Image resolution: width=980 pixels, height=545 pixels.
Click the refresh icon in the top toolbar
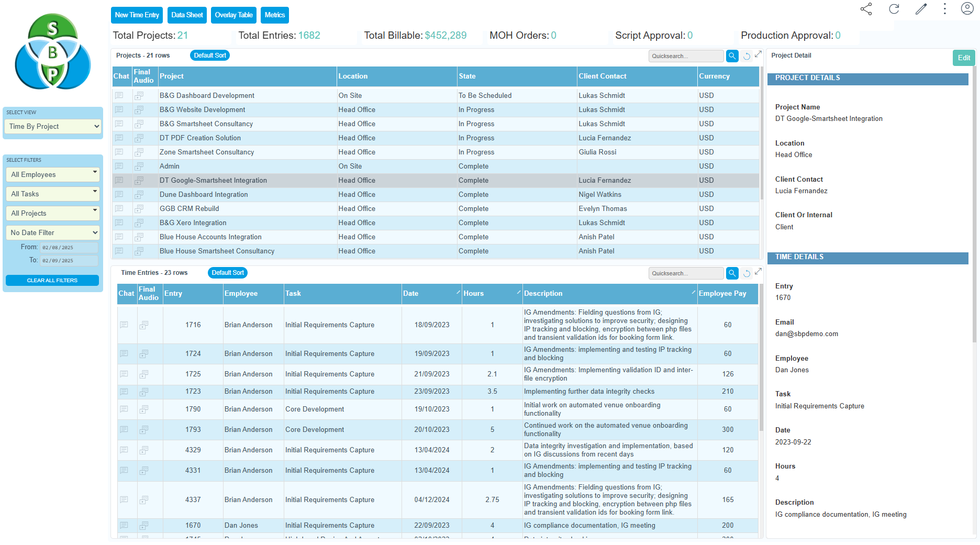(x=895, y=9)
